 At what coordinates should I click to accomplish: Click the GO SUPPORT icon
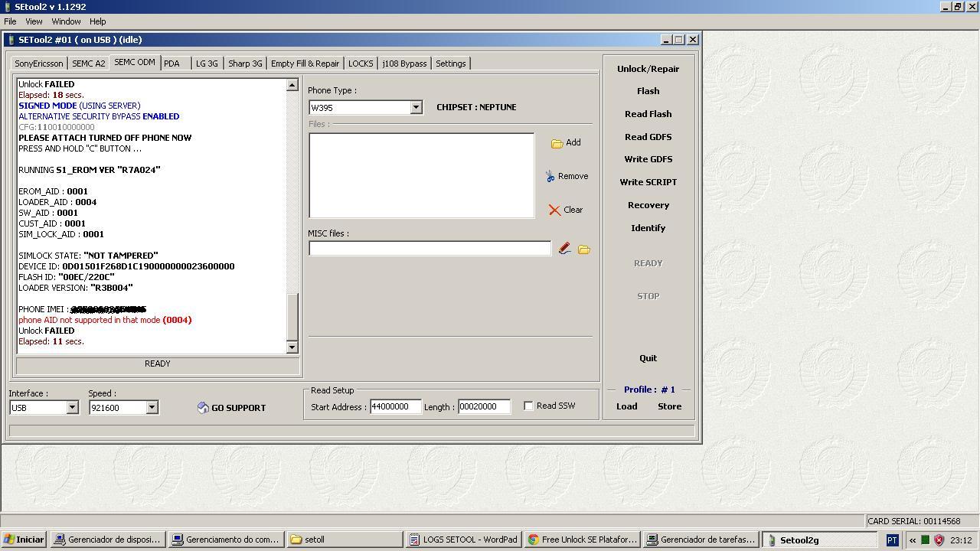tap(203, 408)
